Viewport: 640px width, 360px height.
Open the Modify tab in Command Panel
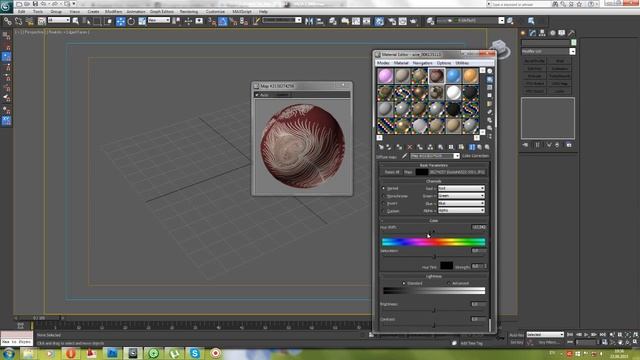tap(533, 33)
